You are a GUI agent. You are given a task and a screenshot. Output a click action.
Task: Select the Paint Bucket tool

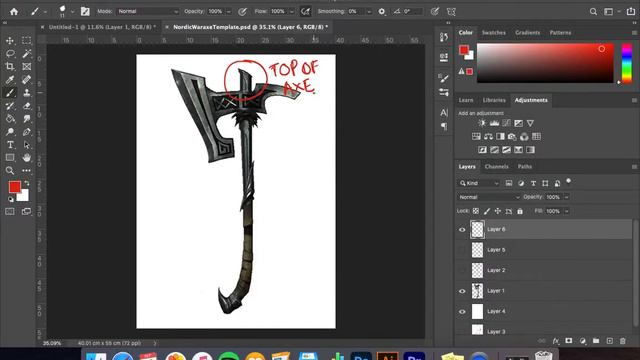tap(10, 119)
